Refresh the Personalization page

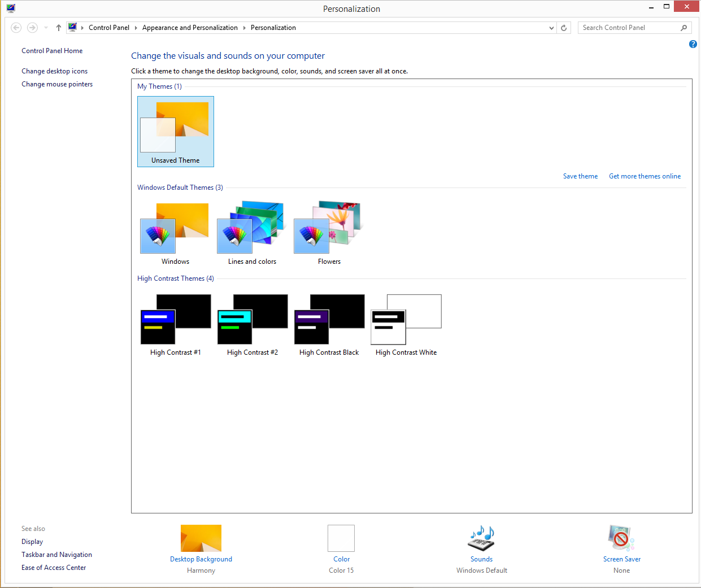pos(564,28)
